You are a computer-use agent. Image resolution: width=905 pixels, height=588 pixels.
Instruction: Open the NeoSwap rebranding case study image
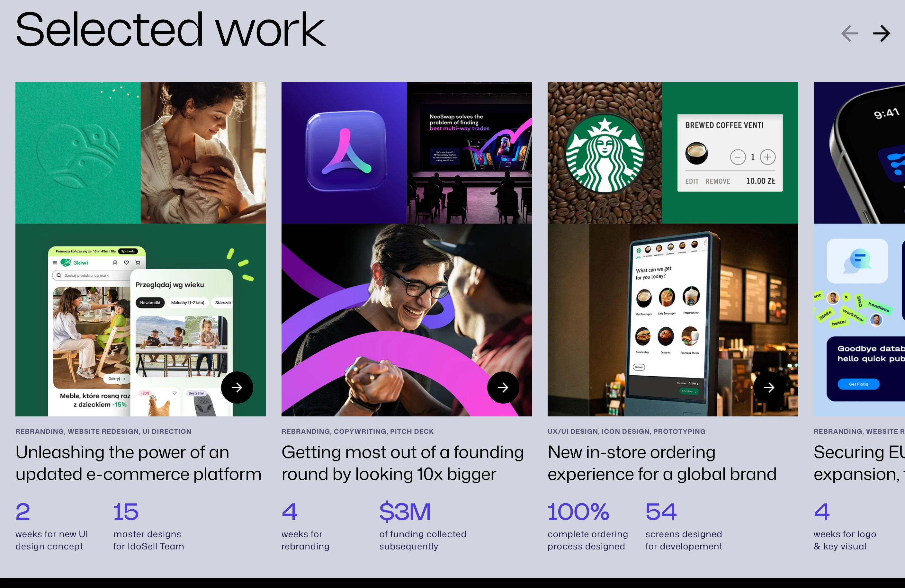(x=407, y=249)
